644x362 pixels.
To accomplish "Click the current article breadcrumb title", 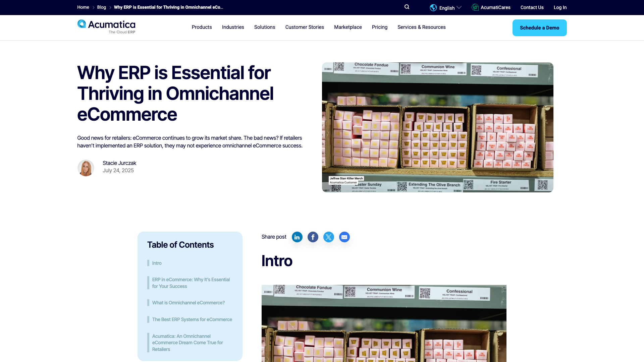I will coord(168,7).
